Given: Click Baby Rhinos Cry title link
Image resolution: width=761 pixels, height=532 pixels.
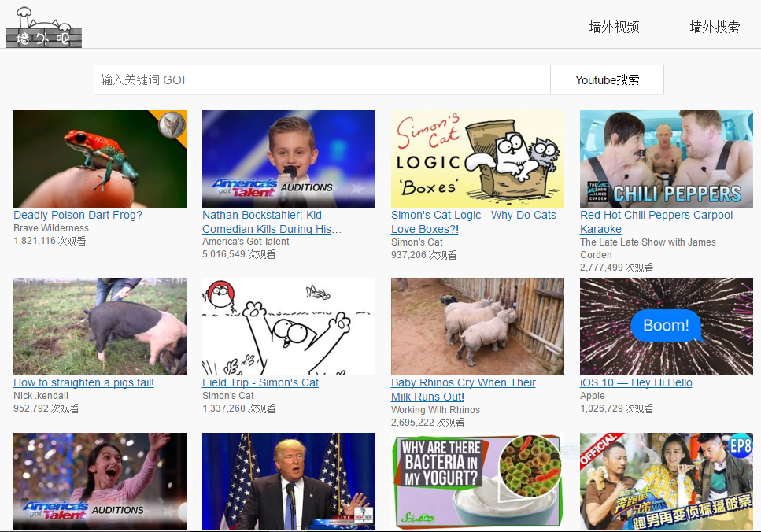Looking at the screenshot, I should click(463, 390).
